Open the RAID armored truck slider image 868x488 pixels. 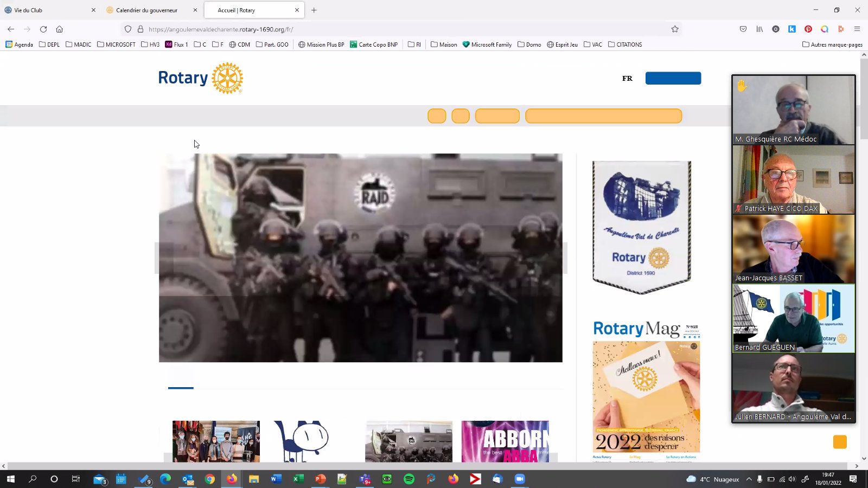click(x=361, y=258)
